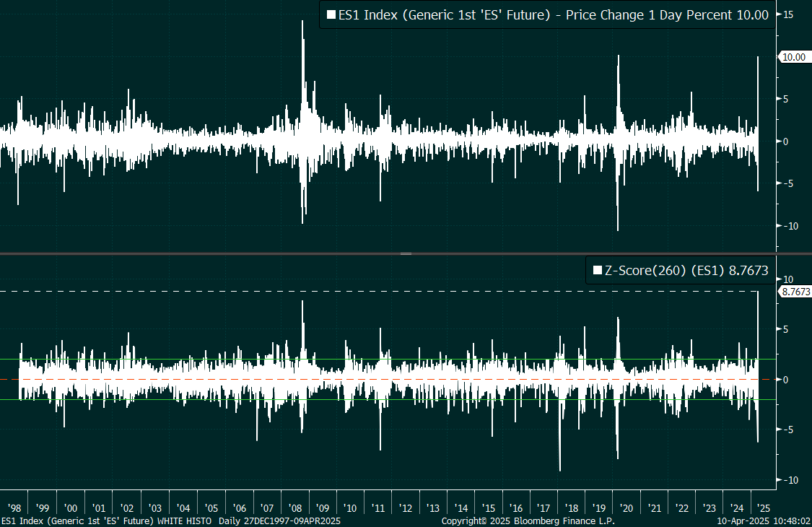Click the '06 year label on x-axis

tap(239, 508)
